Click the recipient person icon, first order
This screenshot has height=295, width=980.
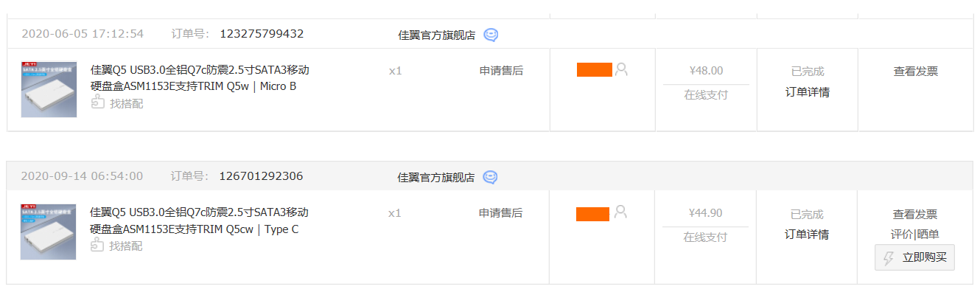[x=621, y=69]
